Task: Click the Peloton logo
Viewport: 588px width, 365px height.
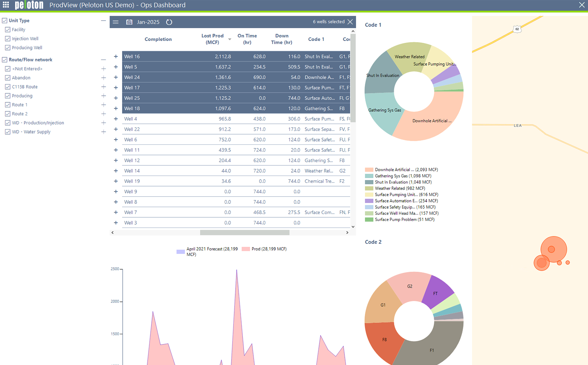Action: [x=28, y=5]
